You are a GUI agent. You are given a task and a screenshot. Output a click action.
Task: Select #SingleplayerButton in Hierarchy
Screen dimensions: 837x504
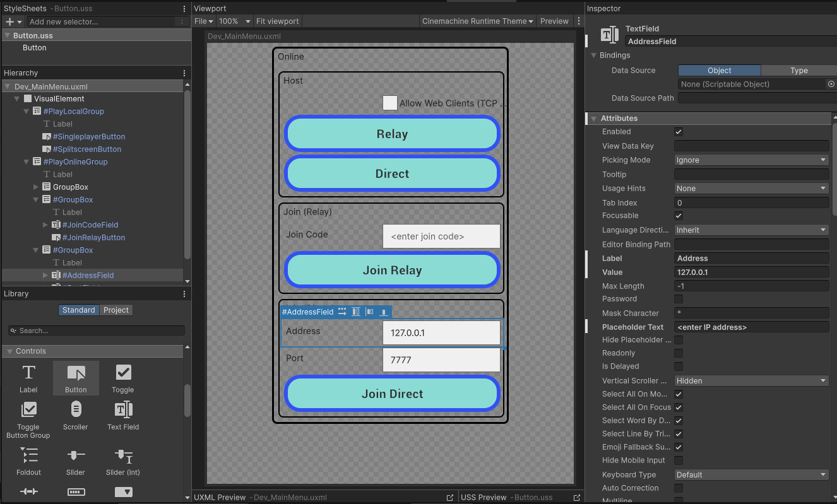point(89,137)
